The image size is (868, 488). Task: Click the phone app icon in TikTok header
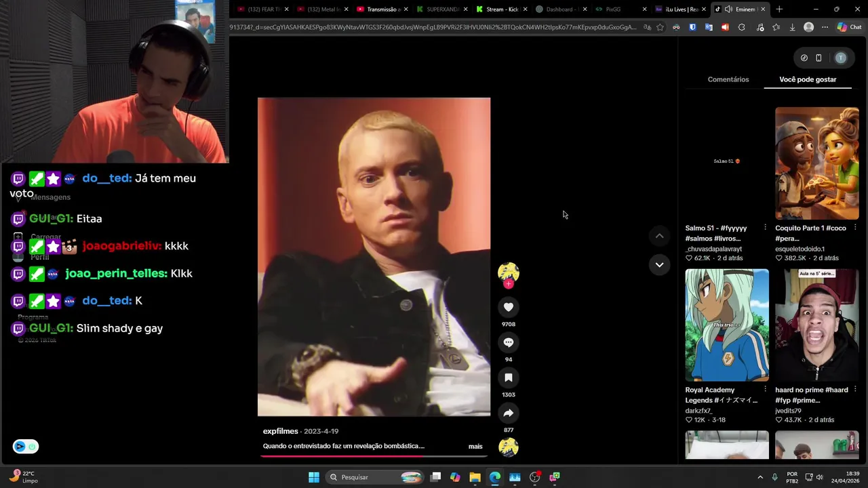pos(818,58)
